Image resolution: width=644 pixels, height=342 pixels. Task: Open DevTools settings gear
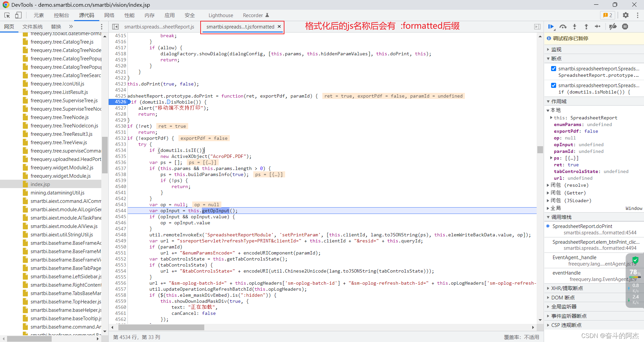pyautogui.click(x=626, y=15)
